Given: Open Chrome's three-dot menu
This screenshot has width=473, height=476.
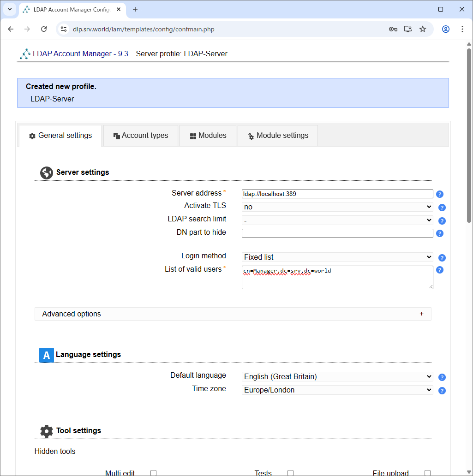Looking at the screenshot, I should pyautogui.click(x=462, y=29).
